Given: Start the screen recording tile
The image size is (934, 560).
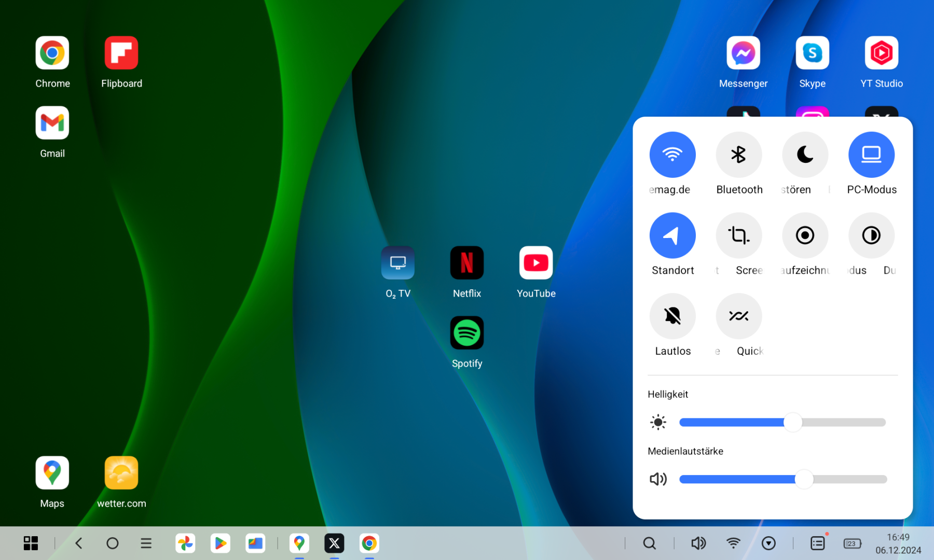Looking at the screenshot, I should pyautogui.click(x=805, y=235).
